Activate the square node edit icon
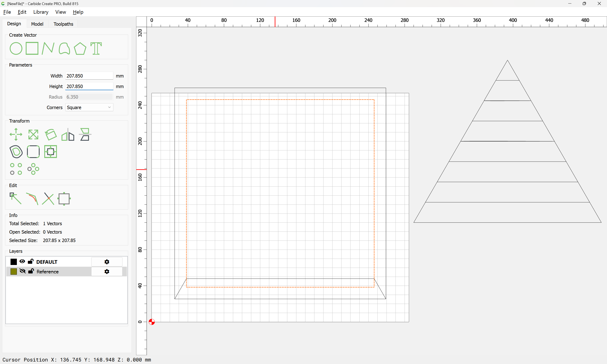607x364 pixels. coord(64,199)
